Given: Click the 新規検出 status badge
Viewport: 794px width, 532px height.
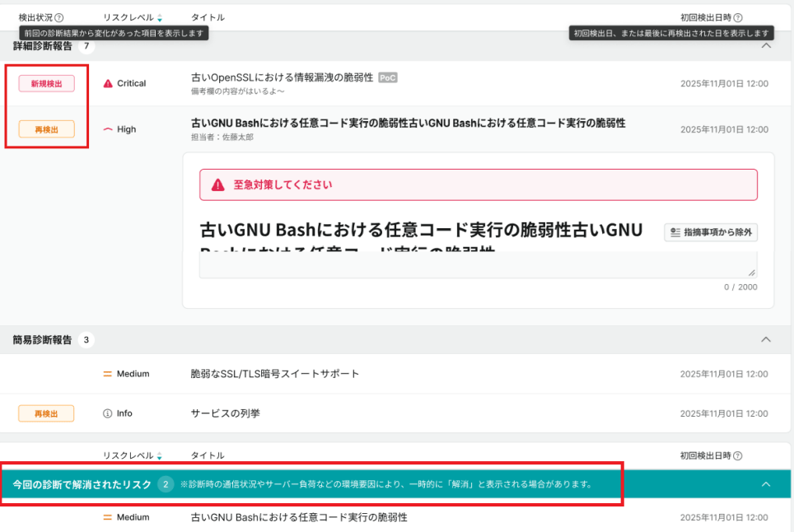Looking at the screenshot, I should [47, 83].
